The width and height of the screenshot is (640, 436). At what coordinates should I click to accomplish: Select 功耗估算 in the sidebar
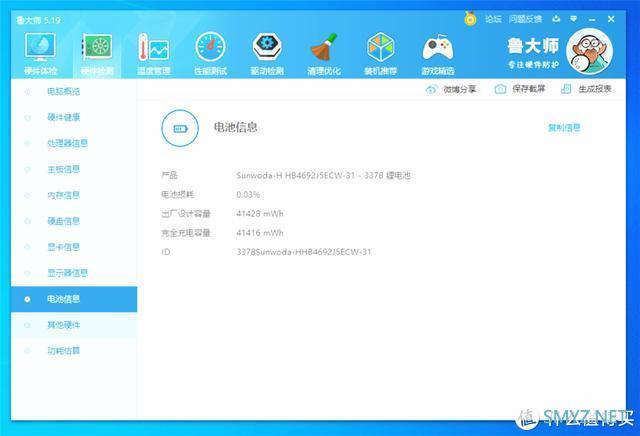(74, 351)
